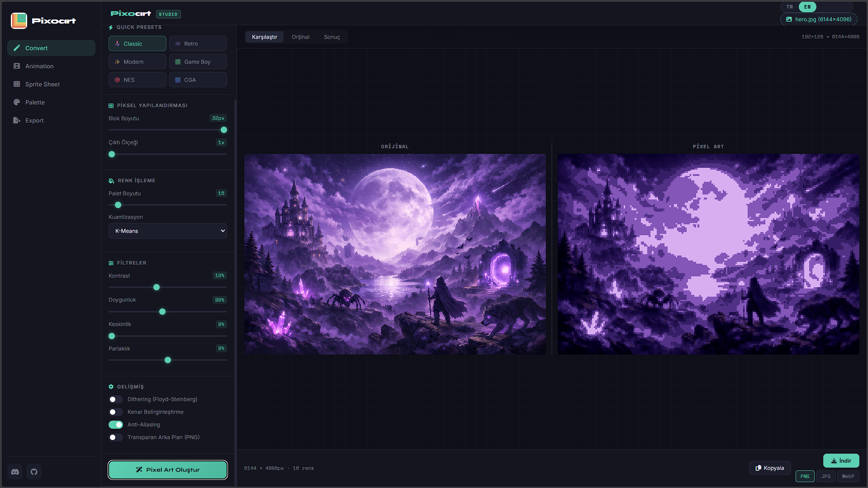Click the Blok Boyutu slider handle
868x488 pixels.
224,130
